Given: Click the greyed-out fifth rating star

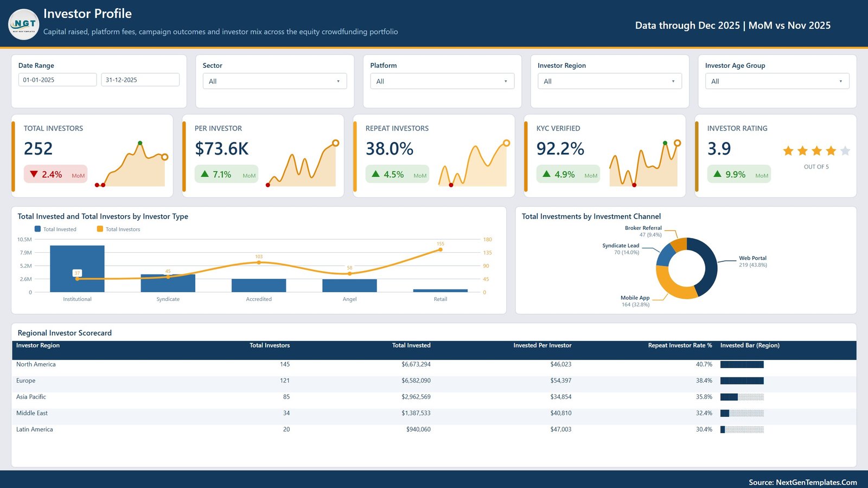Looking at the screenshot, I should [845, 151].
